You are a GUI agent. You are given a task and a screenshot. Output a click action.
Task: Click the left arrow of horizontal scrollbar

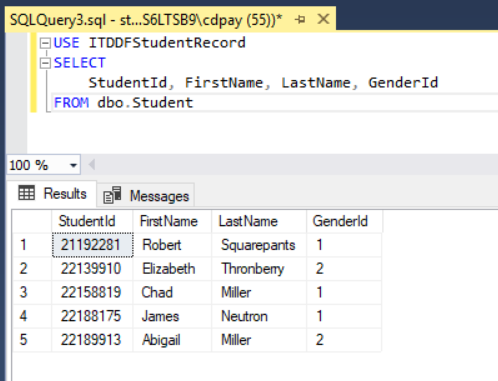[92, 165]
